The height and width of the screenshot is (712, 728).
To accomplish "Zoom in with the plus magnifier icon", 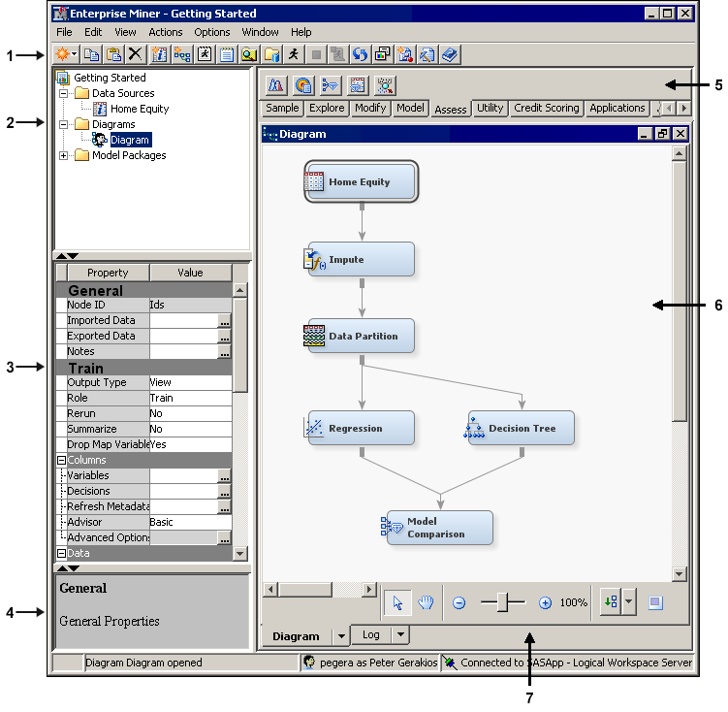I will coord(545,602).
